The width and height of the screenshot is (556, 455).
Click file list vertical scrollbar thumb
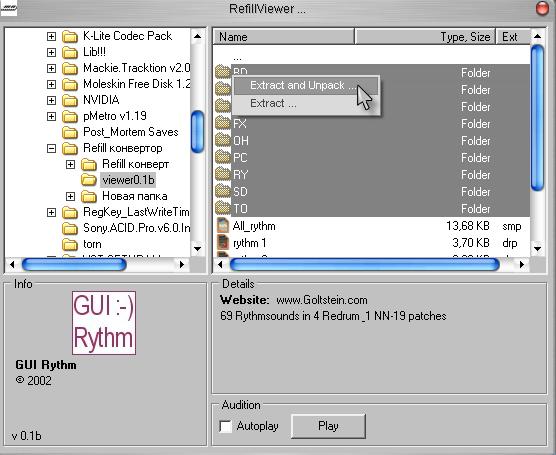tap(538, 118)
